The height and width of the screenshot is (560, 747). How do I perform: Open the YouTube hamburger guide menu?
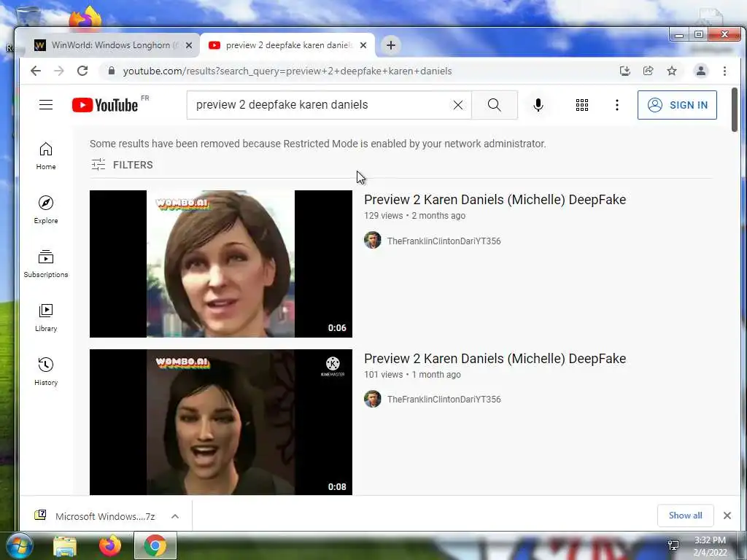tap(46, 105)
